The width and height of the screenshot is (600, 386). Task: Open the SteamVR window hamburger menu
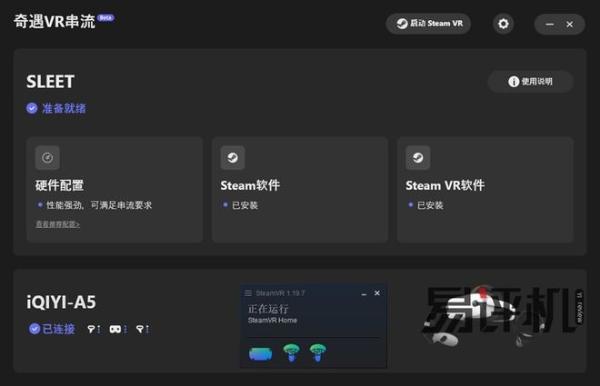point(248,293)
